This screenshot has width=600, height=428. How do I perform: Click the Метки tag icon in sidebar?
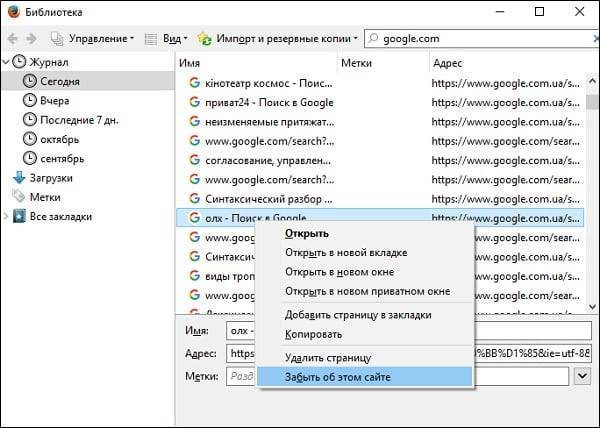point(18,196)
